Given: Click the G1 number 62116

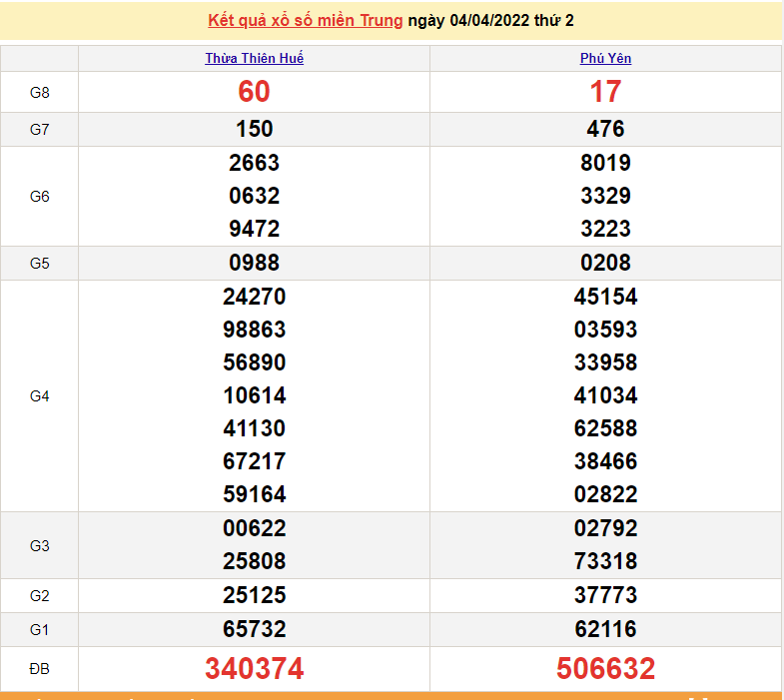Looking at the screenshot, I should point(605,629).
